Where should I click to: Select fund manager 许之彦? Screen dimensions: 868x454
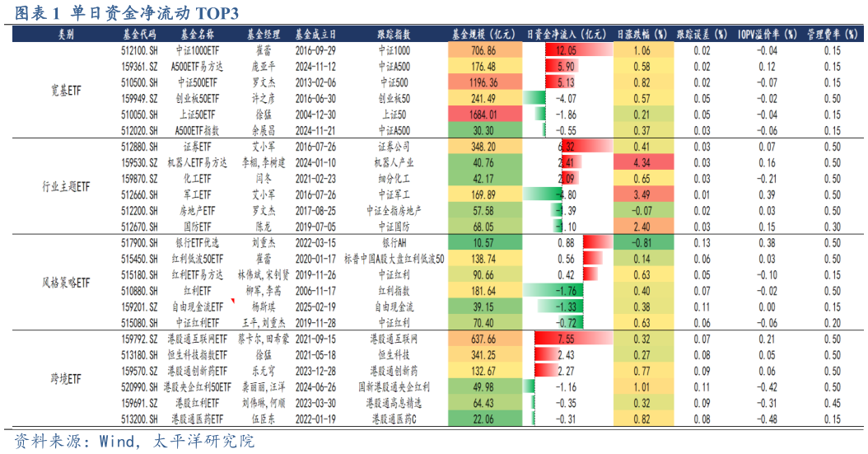coord(264,99)
